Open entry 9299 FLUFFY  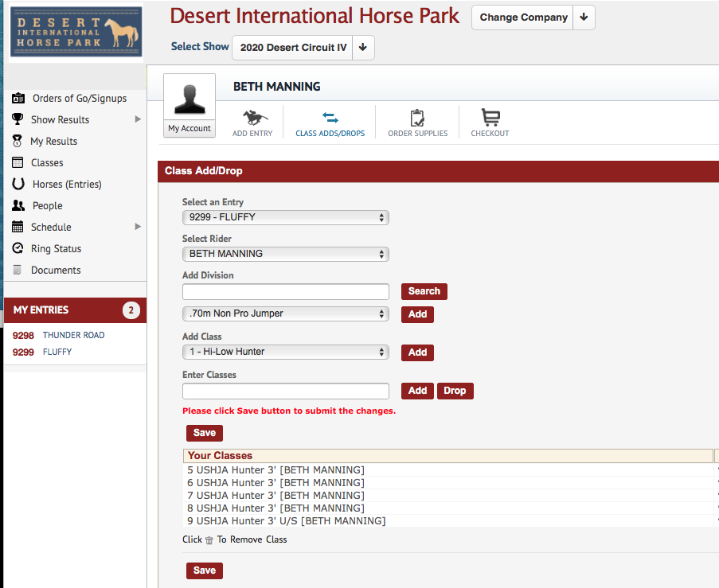pos(42,352)
